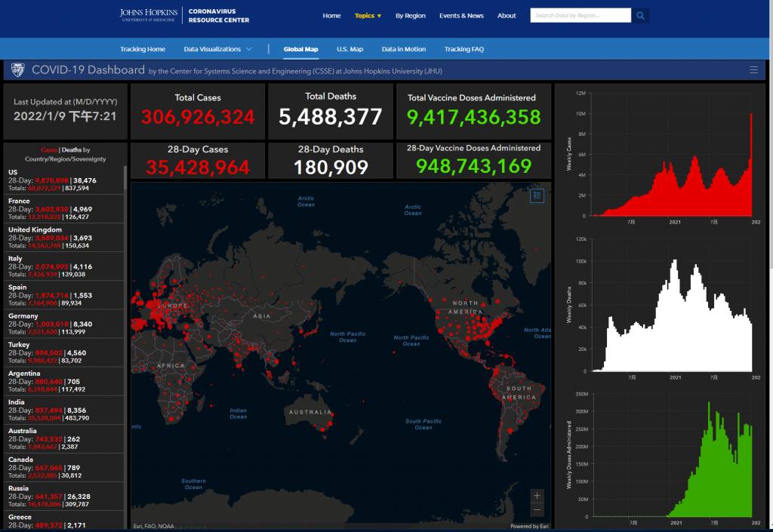This screenshot has height=532, width=773.
Task: Open the Events & News link
Action: pyautogui.click(x=461, y=16)
